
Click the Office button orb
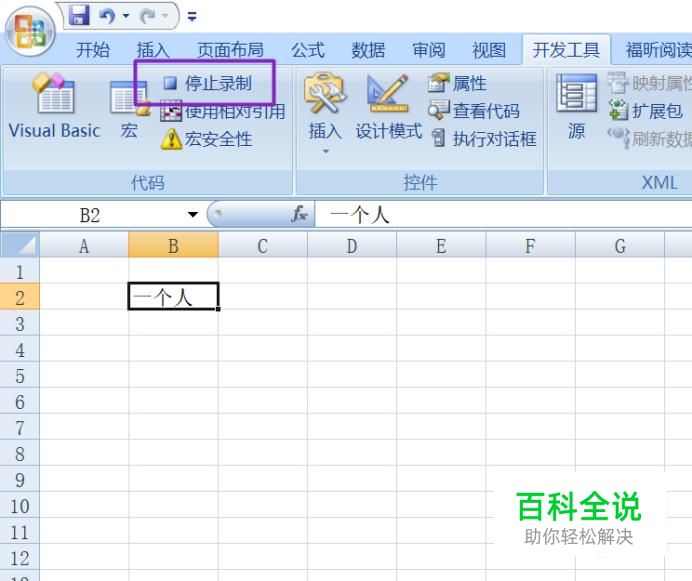click(x=30, y=31)
